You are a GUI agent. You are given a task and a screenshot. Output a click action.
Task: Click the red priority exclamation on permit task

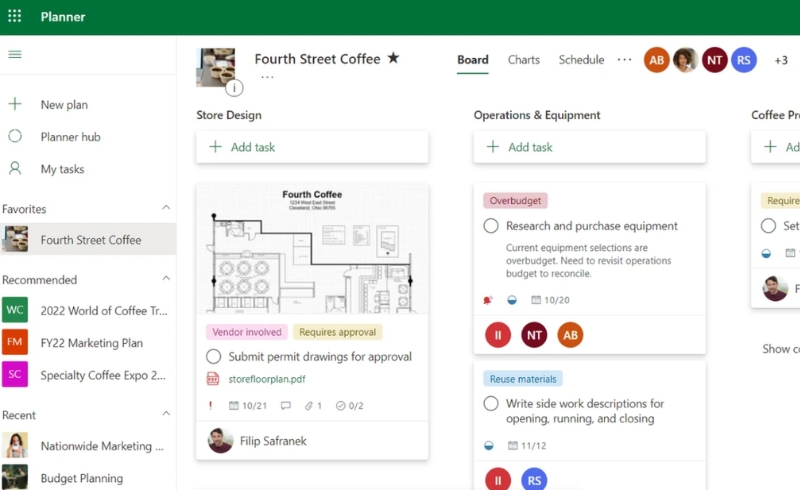(210, 405)
